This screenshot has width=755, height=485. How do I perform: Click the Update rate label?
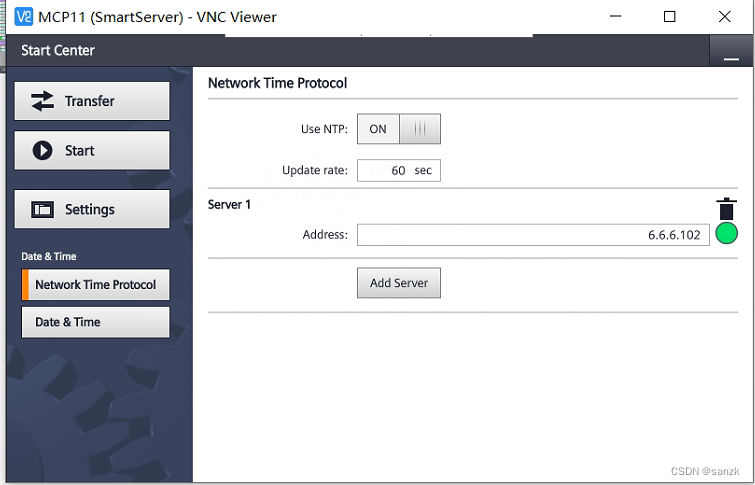(x=315, y=170)
